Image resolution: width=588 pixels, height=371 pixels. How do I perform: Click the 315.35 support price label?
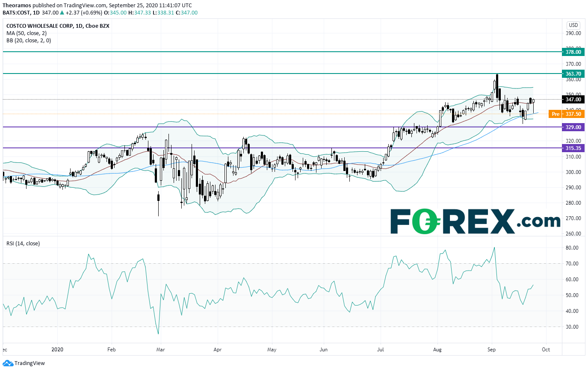pos(573,148)
